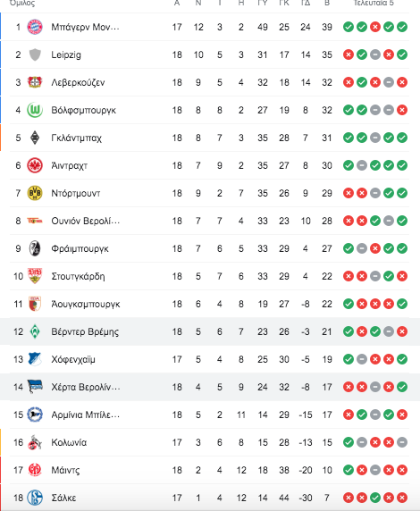Viewport: 420px width, 511px height.
Task: Click Σάλκε's green win indicator
Action: [375, 498]
